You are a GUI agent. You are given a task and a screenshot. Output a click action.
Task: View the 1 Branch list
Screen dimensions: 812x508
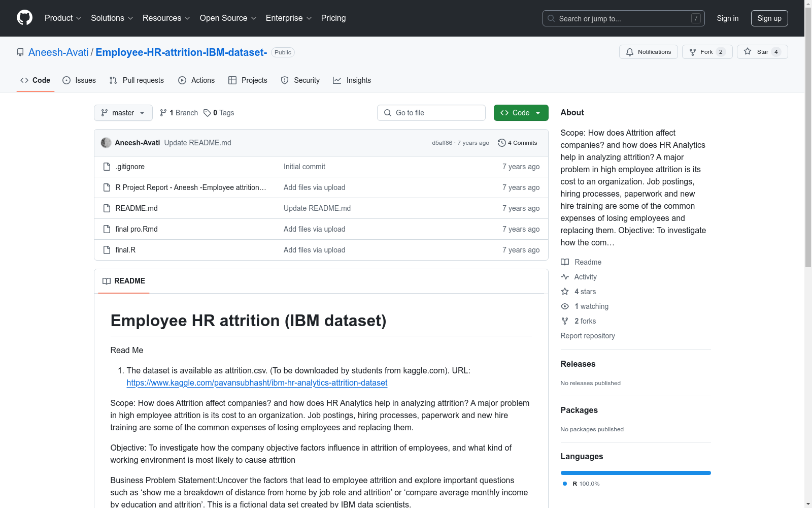pos(179,113)
